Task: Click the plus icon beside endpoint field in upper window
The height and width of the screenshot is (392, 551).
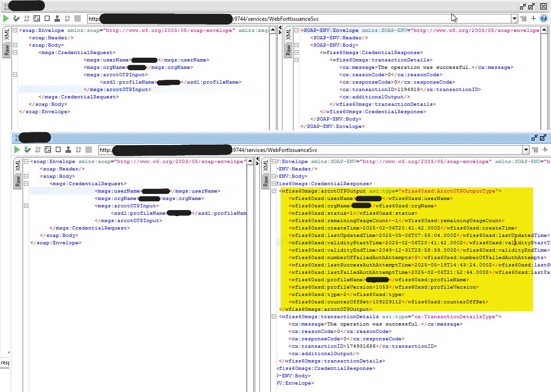Action: click(533, 18)
